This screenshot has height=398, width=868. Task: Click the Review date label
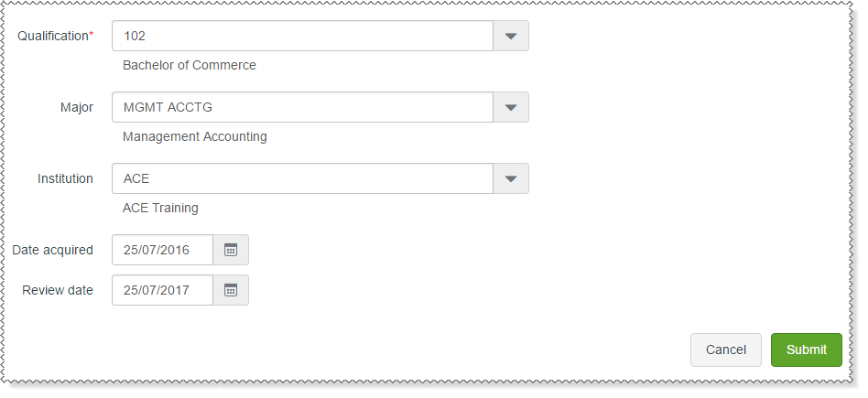[58, 290]
